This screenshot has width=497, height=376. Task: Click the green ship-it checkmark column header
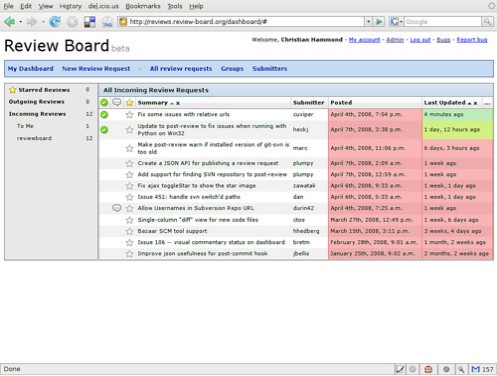tap(104, 103)
